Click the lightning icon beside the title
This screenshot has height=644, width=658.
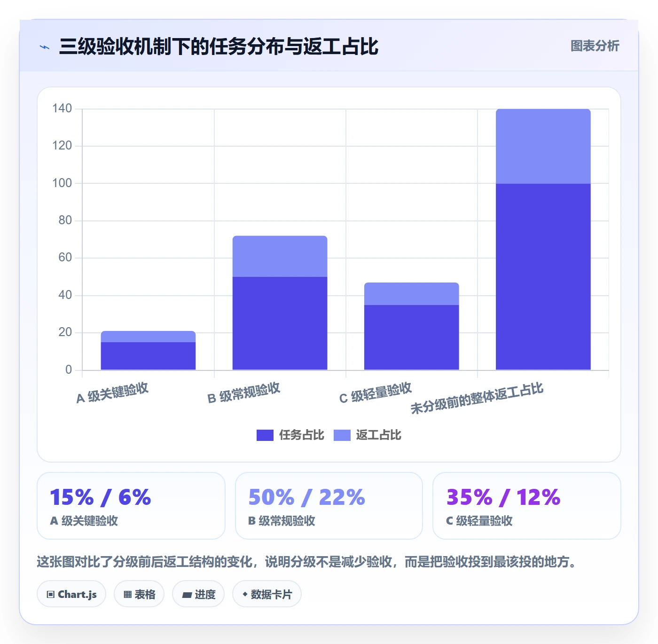pos(45,47)
